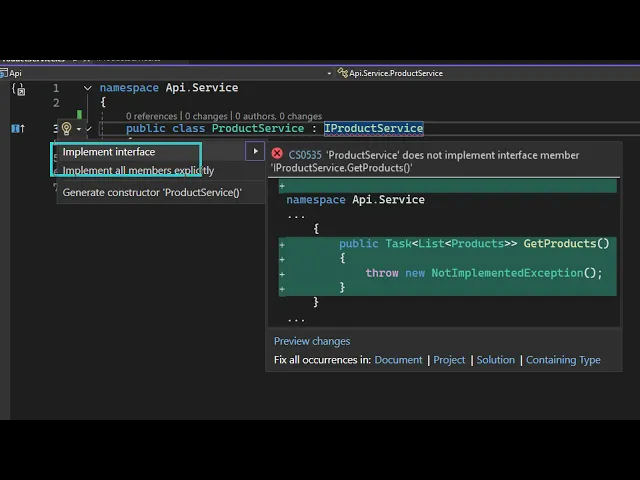Expand the Implement interface submenu arrow
The width and height of the screenshot is (640, 480).
tap(255, 151)
